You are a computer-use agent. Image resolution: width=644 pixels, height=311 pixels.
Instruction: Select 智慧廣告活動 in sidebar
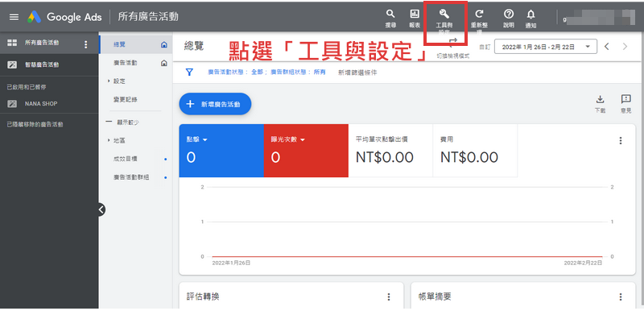(x=42, y=64)
